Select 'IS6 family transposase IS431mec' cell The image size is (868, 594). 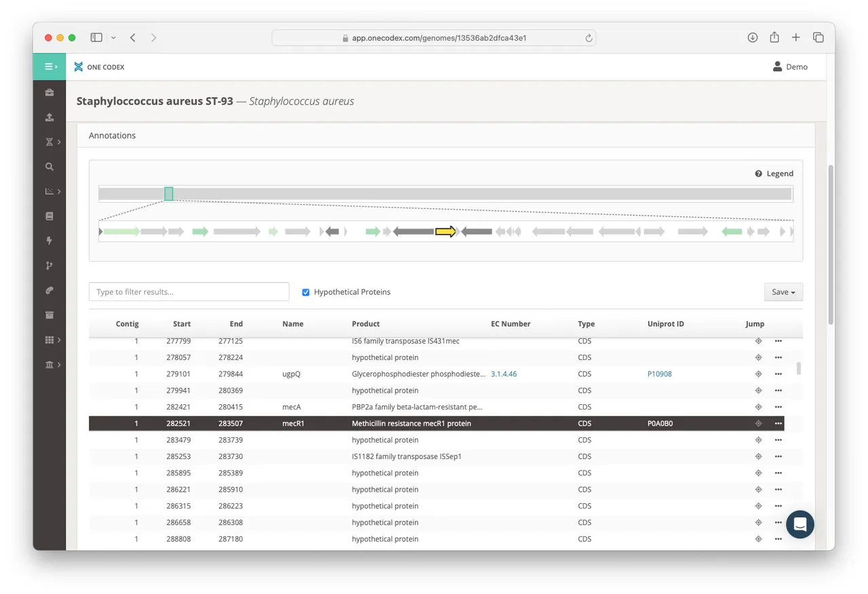[406, 341]
